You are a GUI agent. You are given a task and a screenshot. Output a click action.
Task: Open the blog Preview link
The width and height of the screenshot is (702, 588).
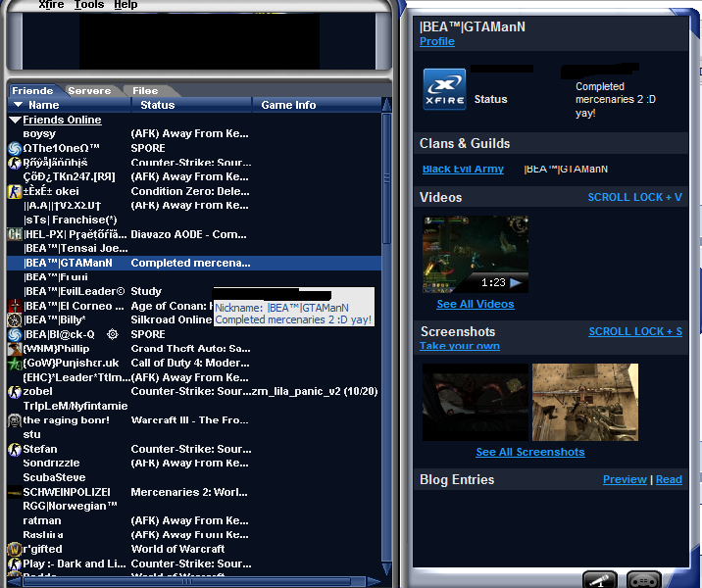pyautogui.click(x=625, y=479)
